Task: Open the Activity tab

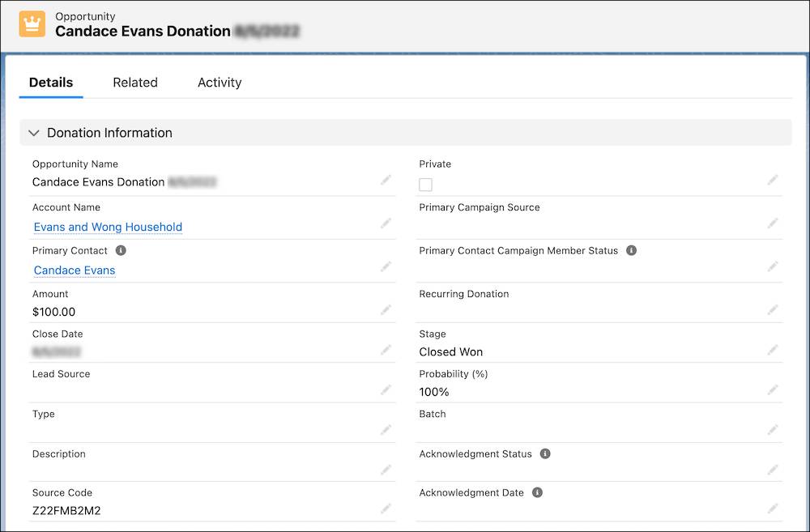Action: click(219, 82)
